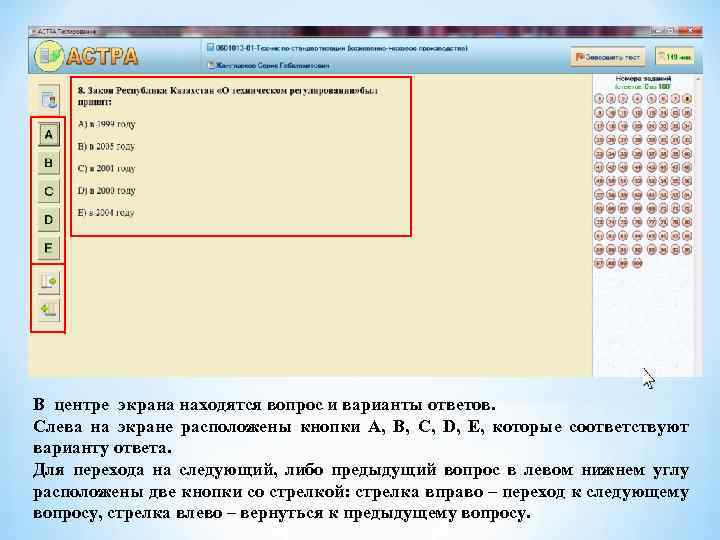
Task: Jump to question number 5 circle
Action: point(651,99)
